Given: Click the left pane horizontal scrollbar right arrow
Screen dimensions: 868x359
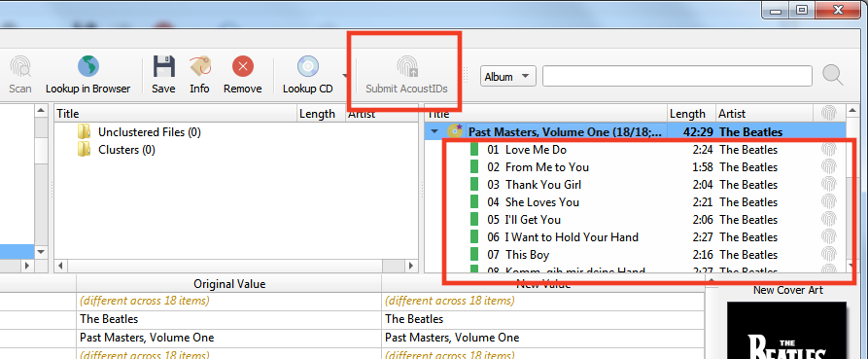Looking at the screenshot, I should 410,266.
